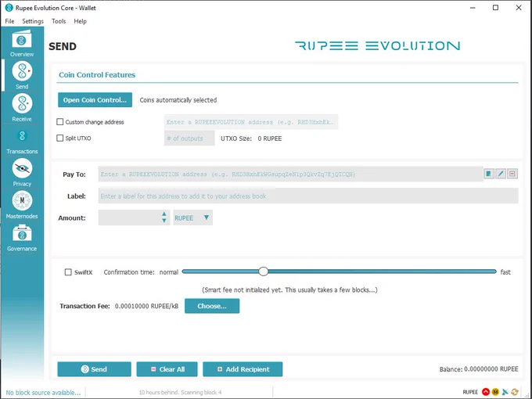The height and width of the screenshot is (399, 532).
Task: Toggle the Split UTXO checkbox
Action: (60, 138)
